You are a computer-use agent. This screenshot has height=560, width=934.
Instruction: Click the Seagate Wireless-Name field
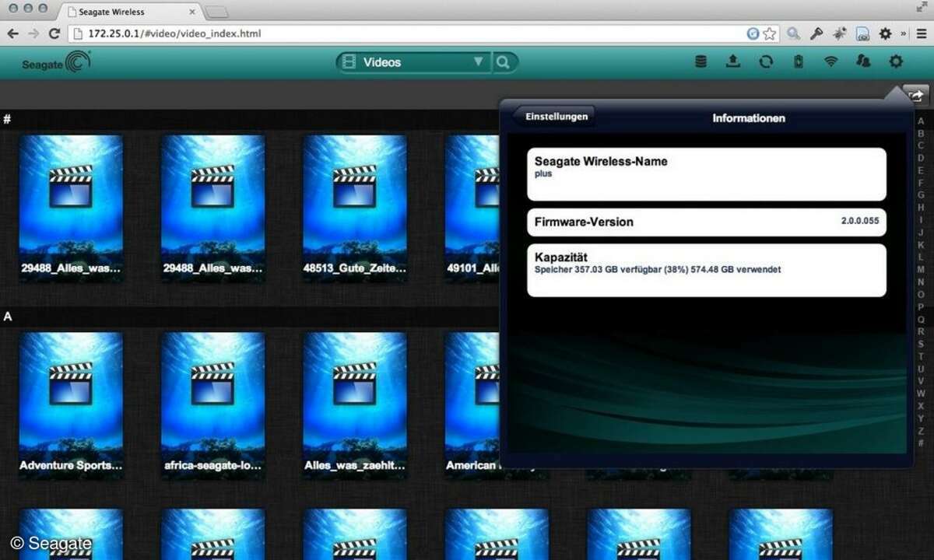point(707,174)
